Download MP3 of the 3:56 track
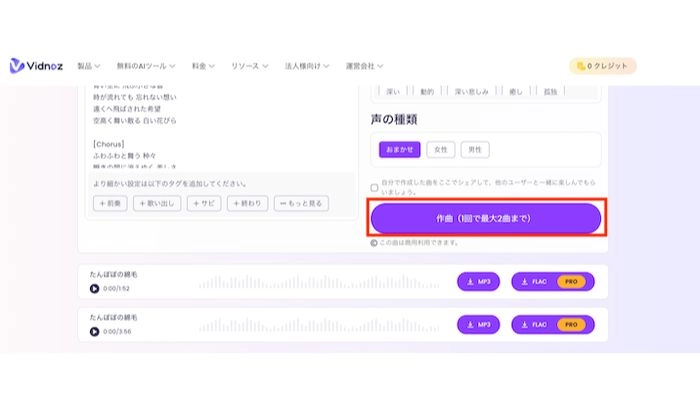Image resolution: width=700 pixels, height=400 pixels. [x=478, y=325]
